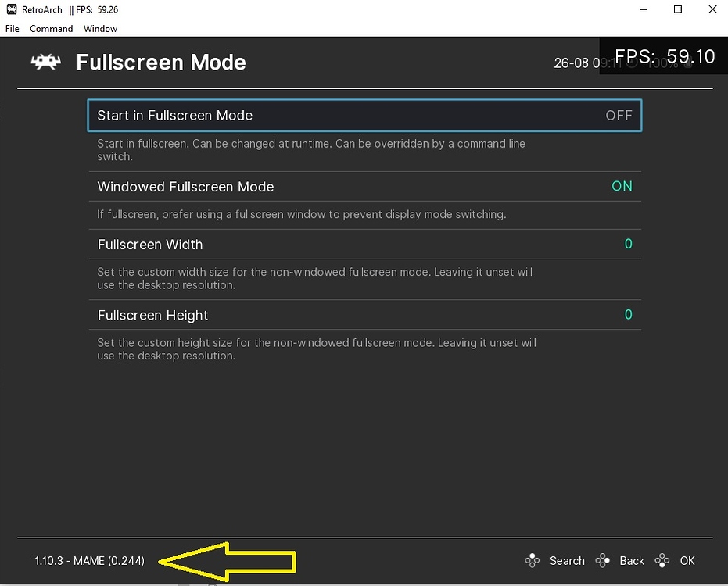Toggle Windowed Fullscreen Mode ON value
728x586 pixels.
click(622, 186)
